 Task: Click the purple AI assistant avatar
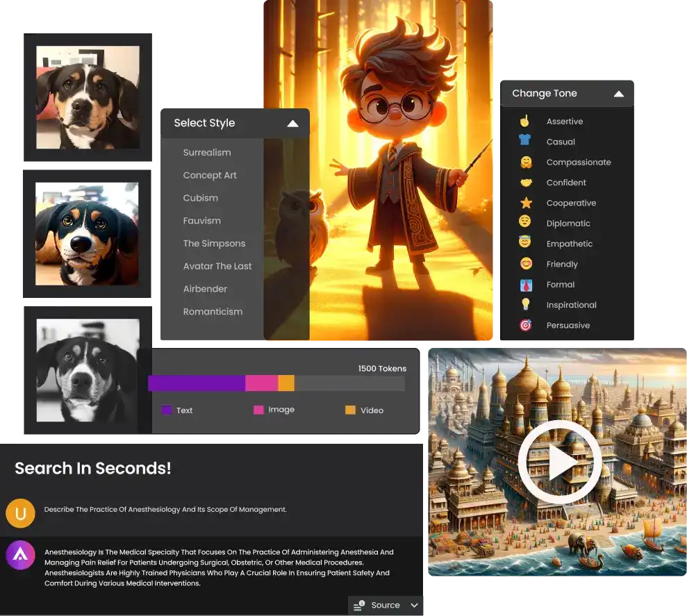point(20,555)
